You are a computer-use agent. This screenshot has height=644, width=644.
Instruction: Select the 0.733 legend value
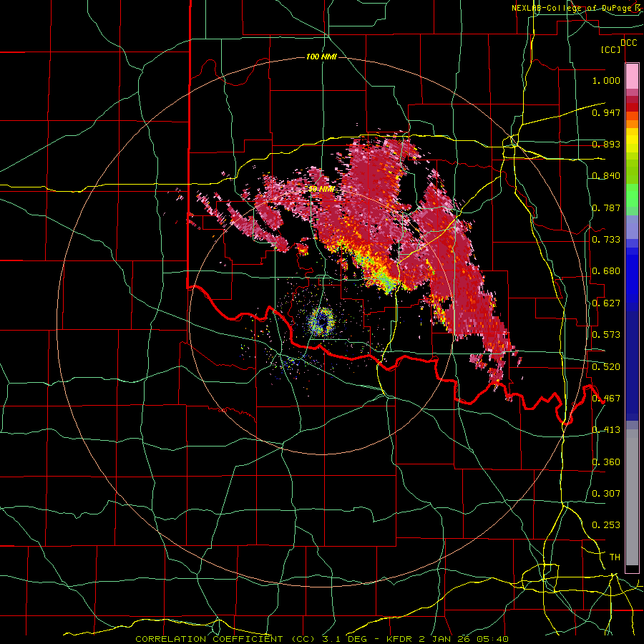point(606,239)
